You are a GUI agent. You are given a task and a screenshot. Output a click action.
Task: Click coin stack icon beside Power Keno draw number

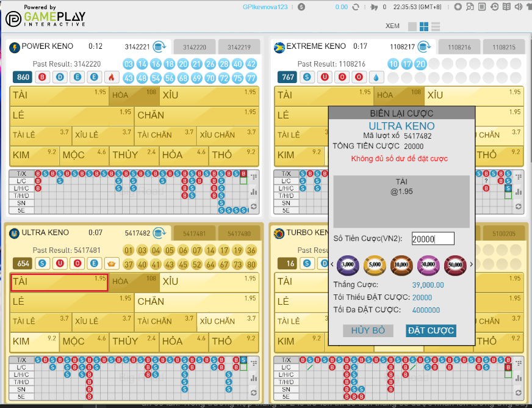click(159, 46)
